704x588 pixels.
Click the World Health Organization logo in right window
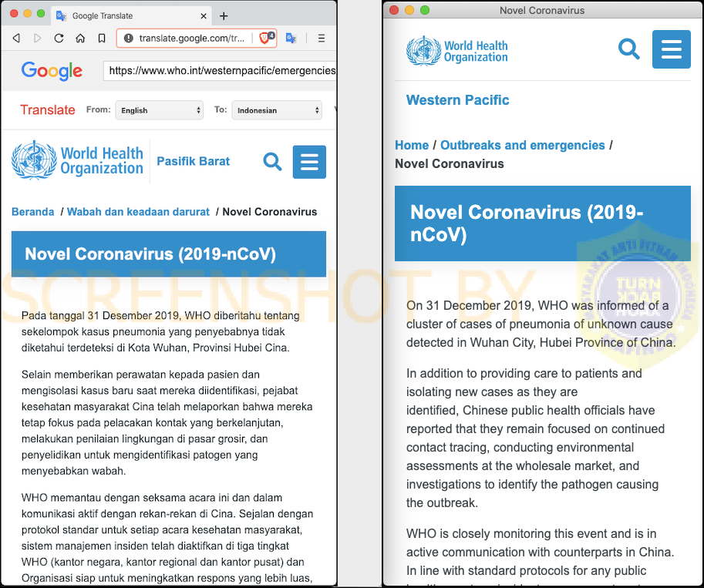coord(457,51)
